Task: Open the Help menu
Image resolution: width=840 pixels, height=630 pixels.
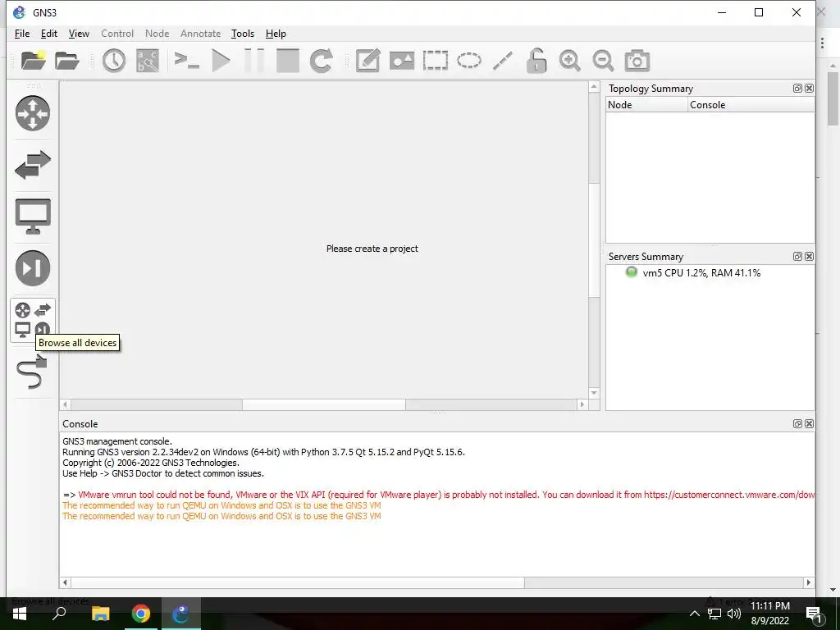Action: 276,33
